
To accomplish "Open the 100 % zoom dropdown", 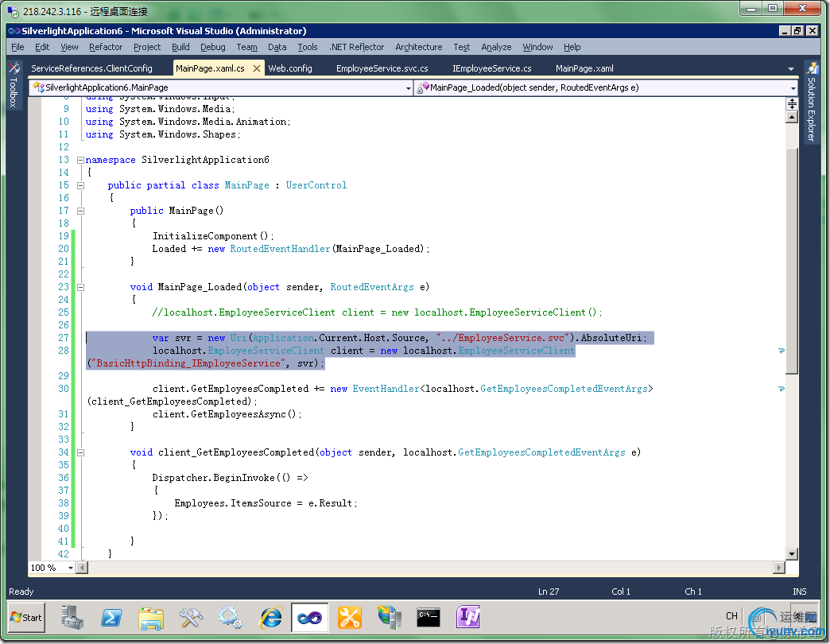I will 71,568.
